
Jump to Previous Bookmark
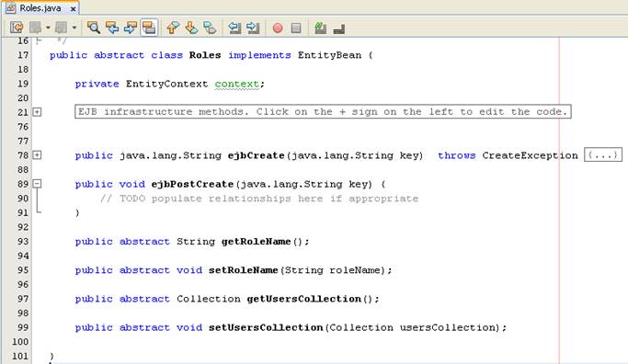[x=173, y=28]
